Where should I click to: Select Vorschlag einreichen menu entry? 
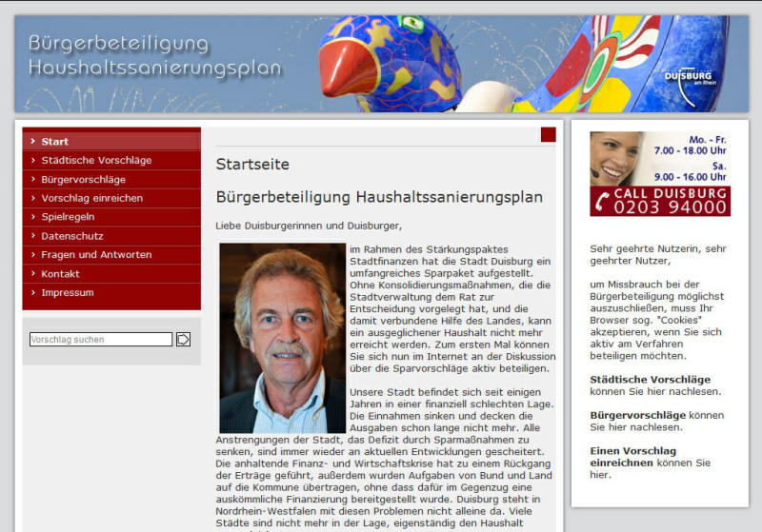tap(111, 198)
